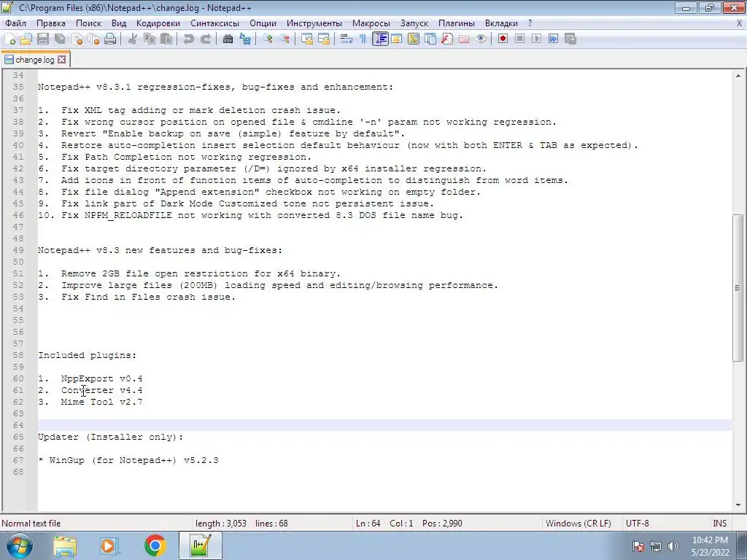Open the Function List panel icon
The image size is (747, 560).
pos(447,39)
